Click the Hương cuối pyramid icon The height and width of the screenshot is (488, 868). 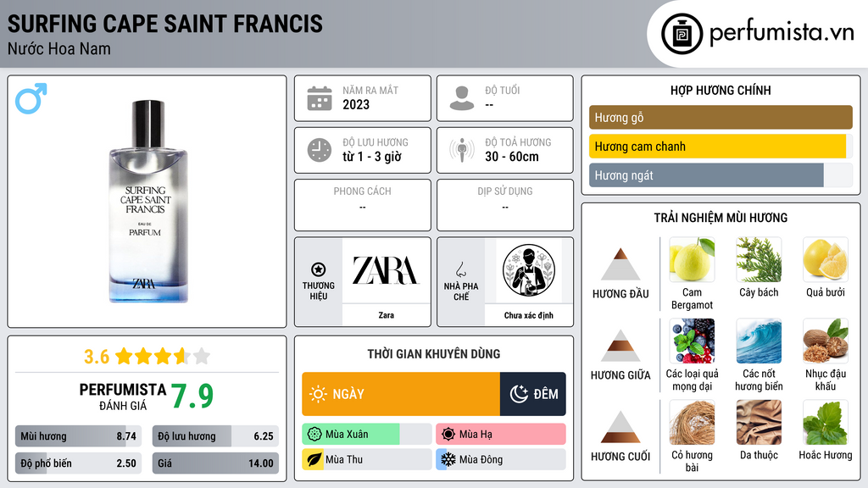(620, 427)
